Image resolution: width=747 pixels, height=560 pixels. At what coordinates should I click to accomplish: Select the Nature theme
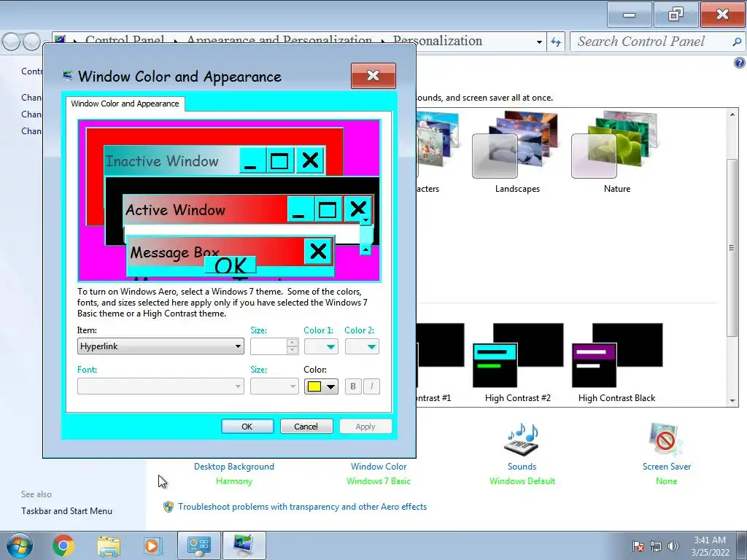click(x=617, y=152)
